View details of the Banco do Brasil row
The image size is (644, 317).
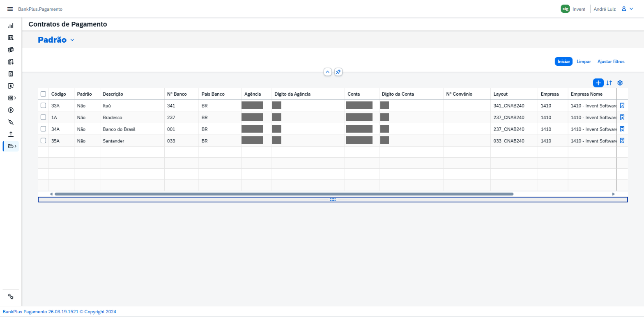click(622, 129)
